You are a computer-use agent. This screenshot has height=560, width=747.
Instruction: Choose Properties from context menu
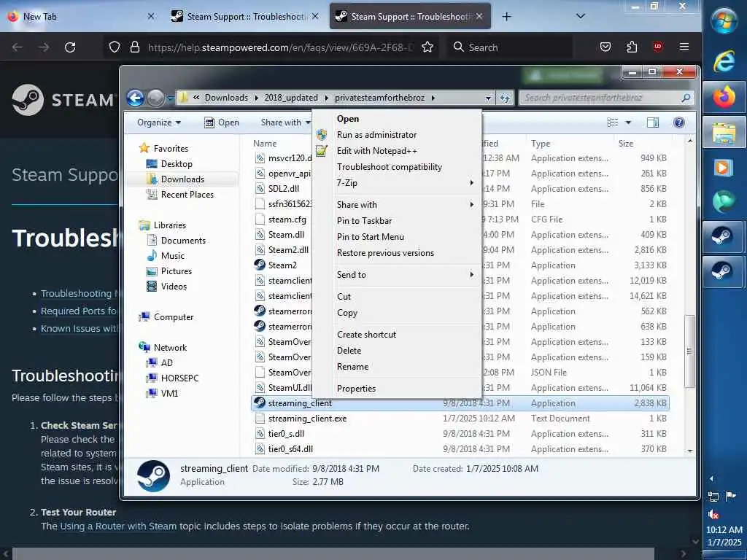356,389
